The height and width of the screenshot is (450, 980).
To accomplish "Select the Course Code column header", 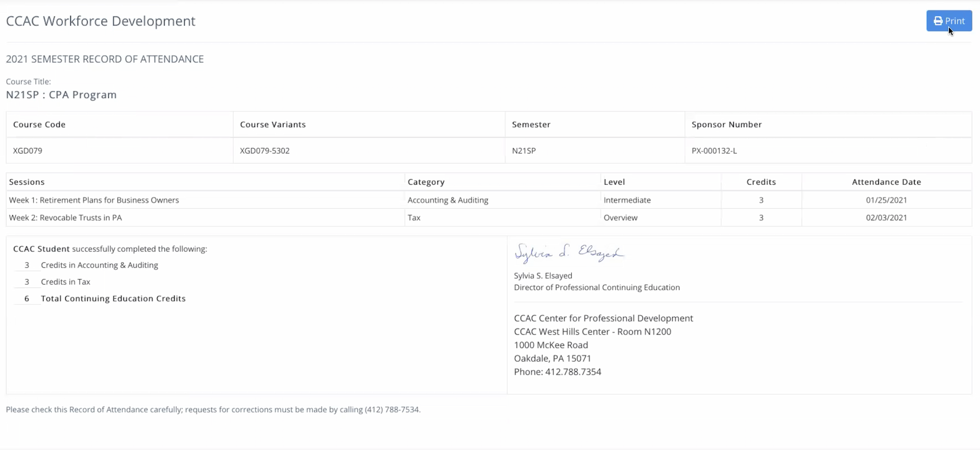I will click(x=39, y=124).
